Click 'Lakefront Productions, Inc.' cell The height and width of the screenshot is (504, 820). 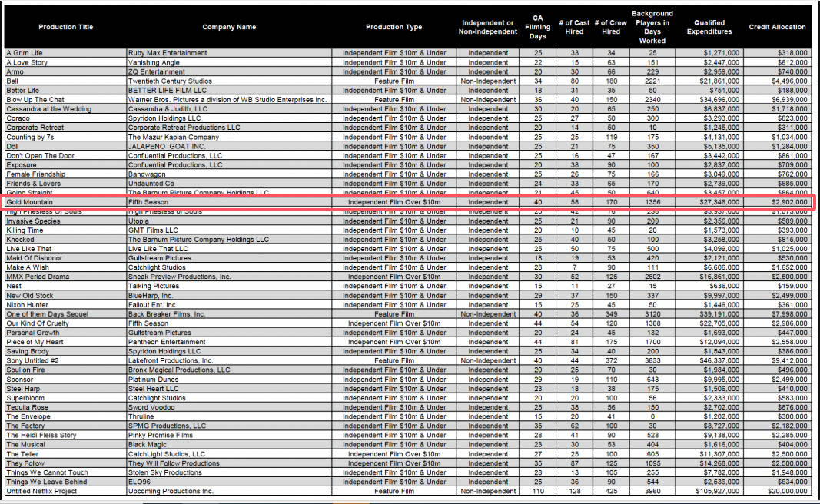tap(229, 361)
